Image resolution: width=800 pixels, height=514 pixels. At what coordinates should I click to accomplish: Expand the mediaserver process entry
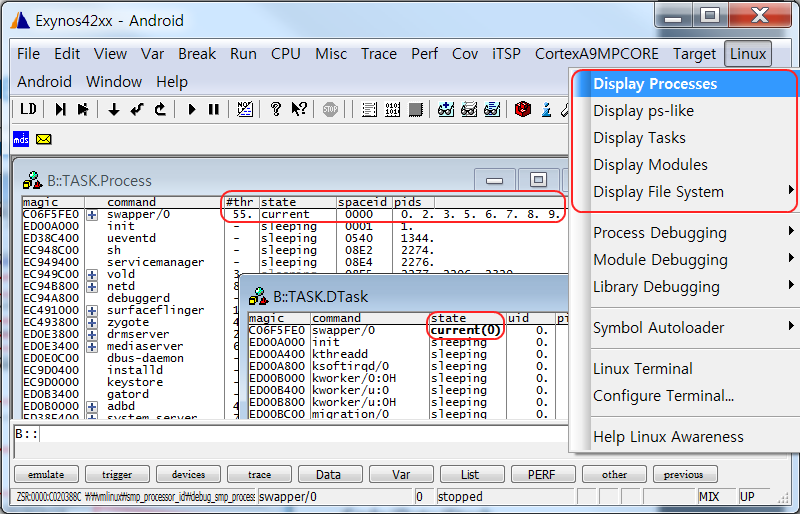92,347
